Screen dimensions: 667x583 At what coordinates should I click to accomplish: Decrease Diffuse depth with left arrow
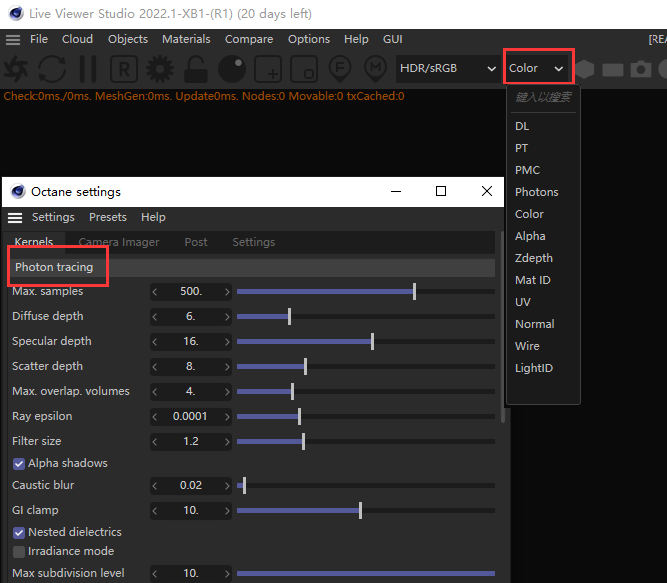tap(155, 317)
